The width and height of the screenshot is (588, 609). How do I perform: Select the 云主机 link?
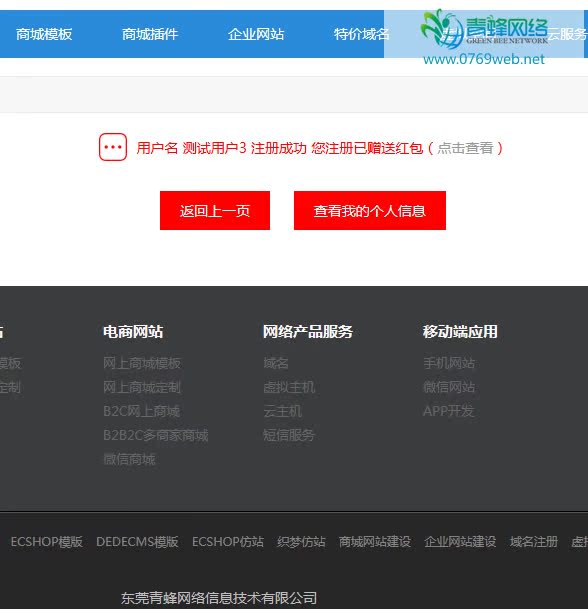pos(282,411)
